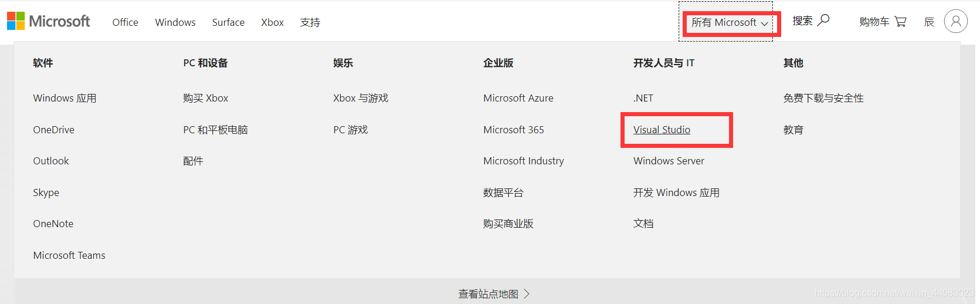Click the PC 和设备 column heading
Screen dimensions: 980x304
[205, 63]
